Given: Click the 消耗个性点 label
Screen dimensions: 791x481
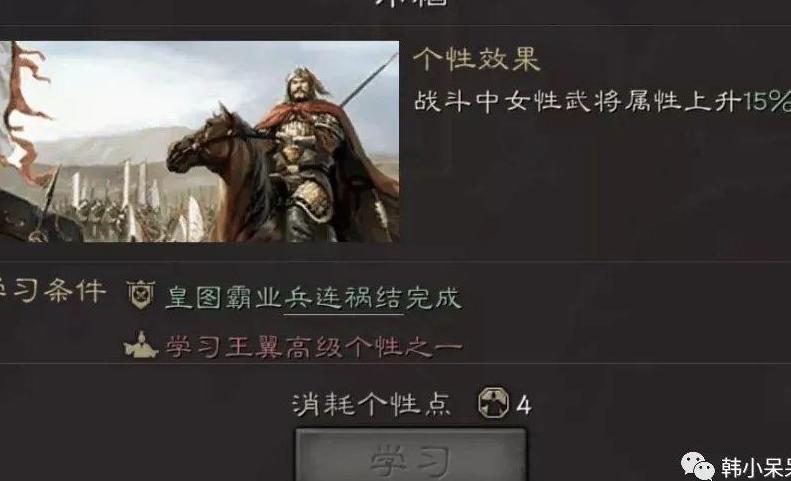Looking at the screenshot, I should pos(371,405).
